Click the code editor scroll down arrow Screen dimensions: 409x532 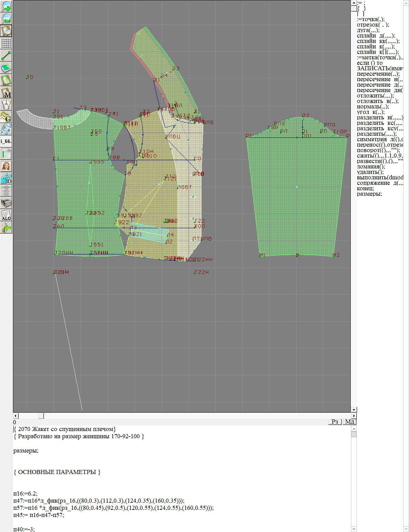pos(354,529)
